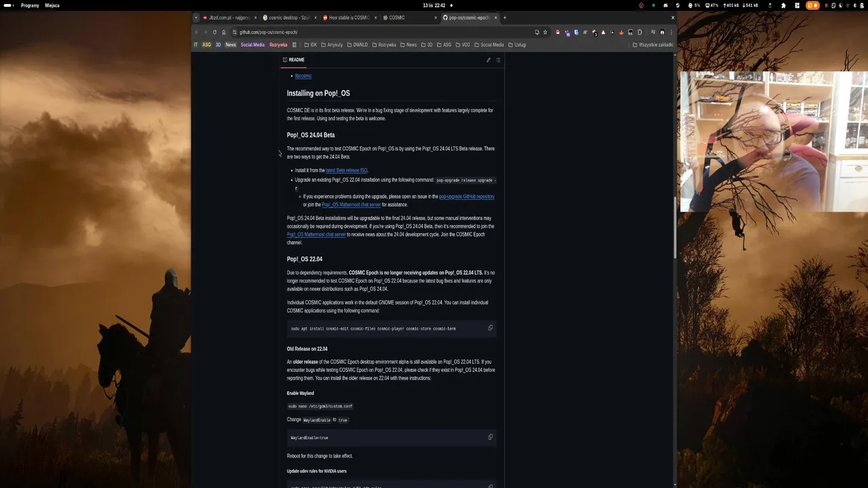Open the latest Beta release ISO link

point(347,170)
